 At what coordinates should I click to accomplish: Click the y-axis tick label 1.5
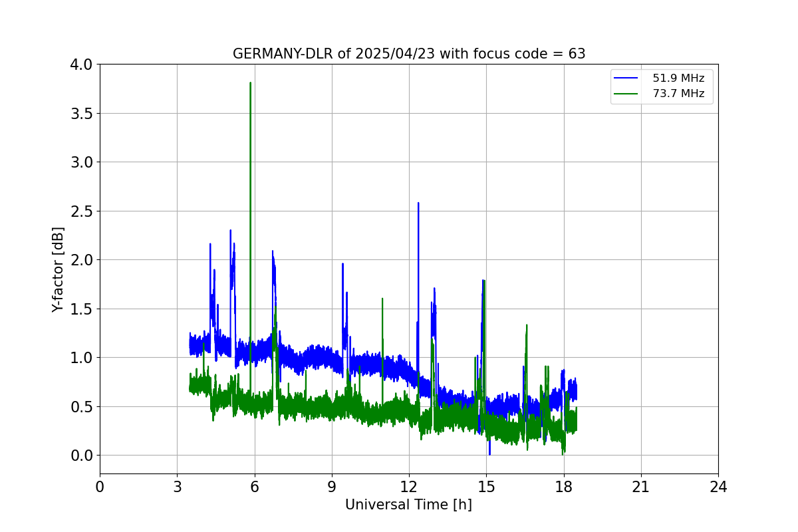82,309
